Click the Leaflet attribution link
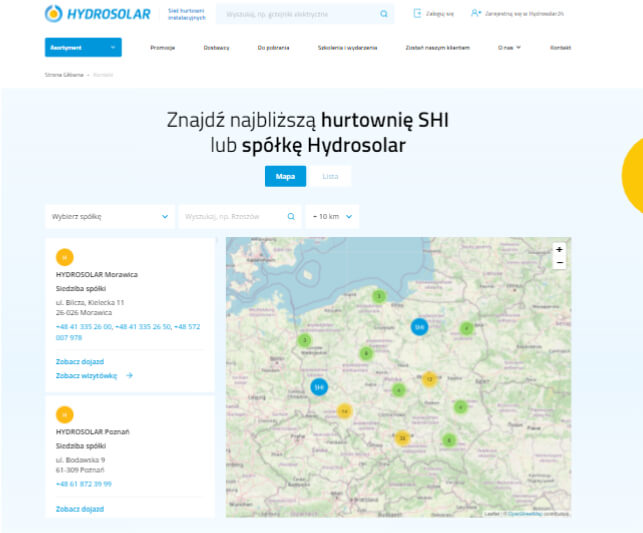 click(x=492, y=513)
